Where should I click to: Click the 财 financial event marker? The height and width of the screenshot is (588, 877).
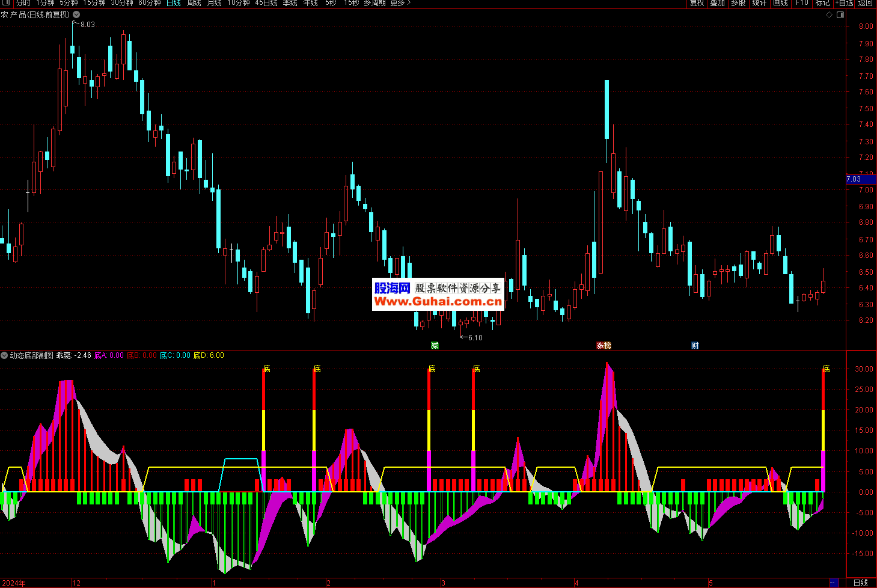coord(695,345)
